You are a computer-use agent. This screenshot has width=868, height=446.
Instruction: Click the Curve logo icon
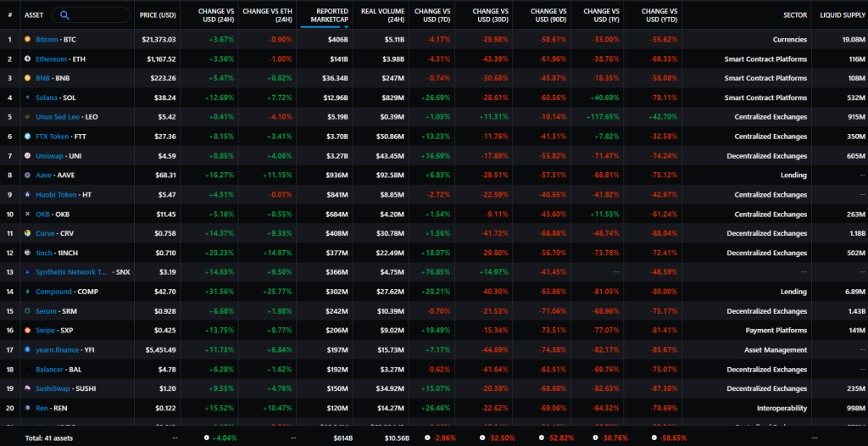click(x=28, y=233)
